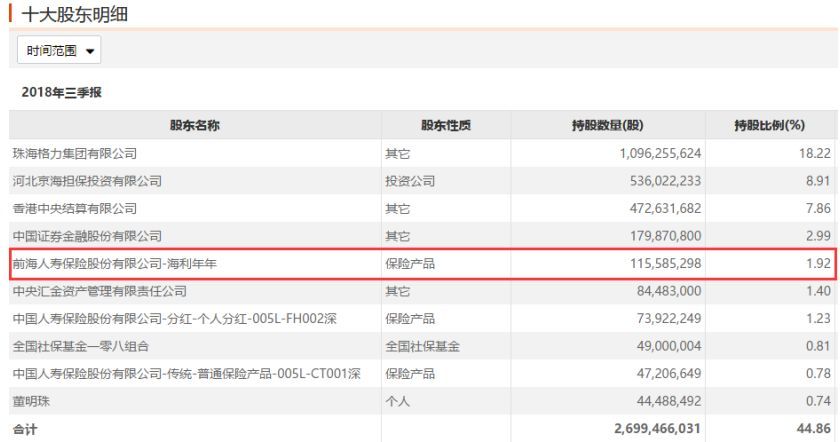
Task: Click share count 44,488,492
Action: [669, 401]
